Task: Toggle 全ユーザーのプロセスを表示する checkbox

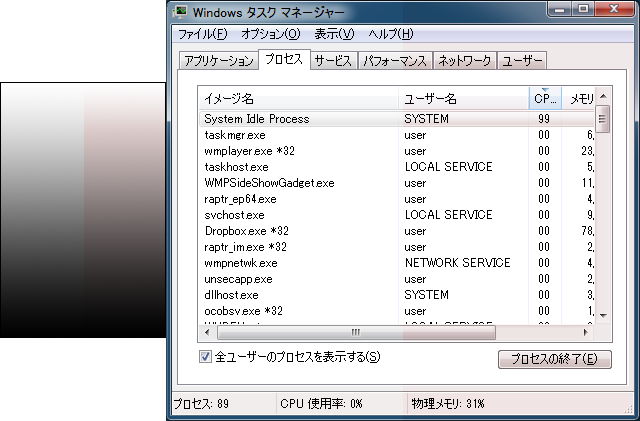Action: coord(205,356)
